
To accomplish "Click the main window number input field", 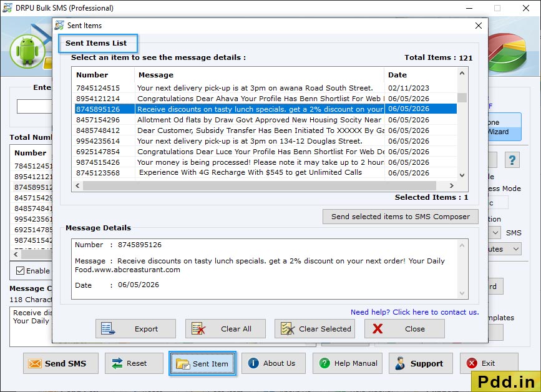I will click(34, 106).
